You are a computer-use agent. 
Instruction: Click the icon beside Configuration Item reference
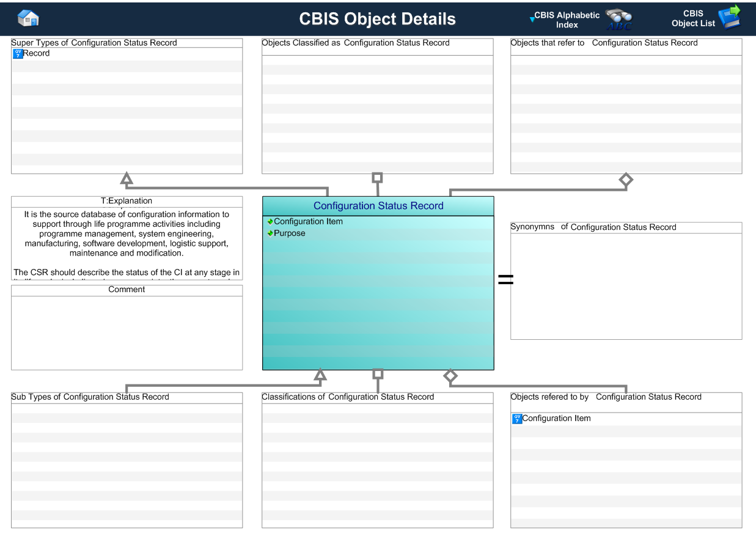(517, 419)
